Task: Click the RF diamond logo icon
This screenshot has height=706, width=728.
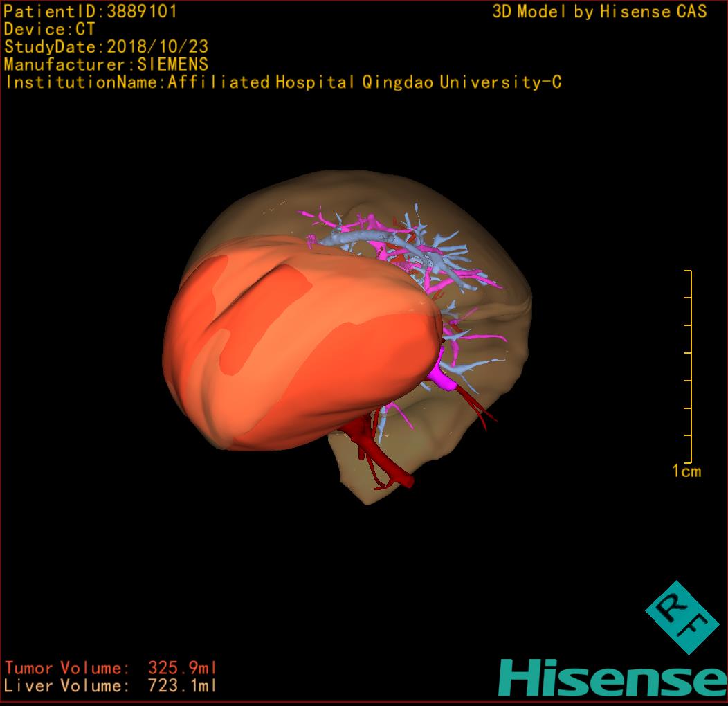Action: (x=682, y=617)
